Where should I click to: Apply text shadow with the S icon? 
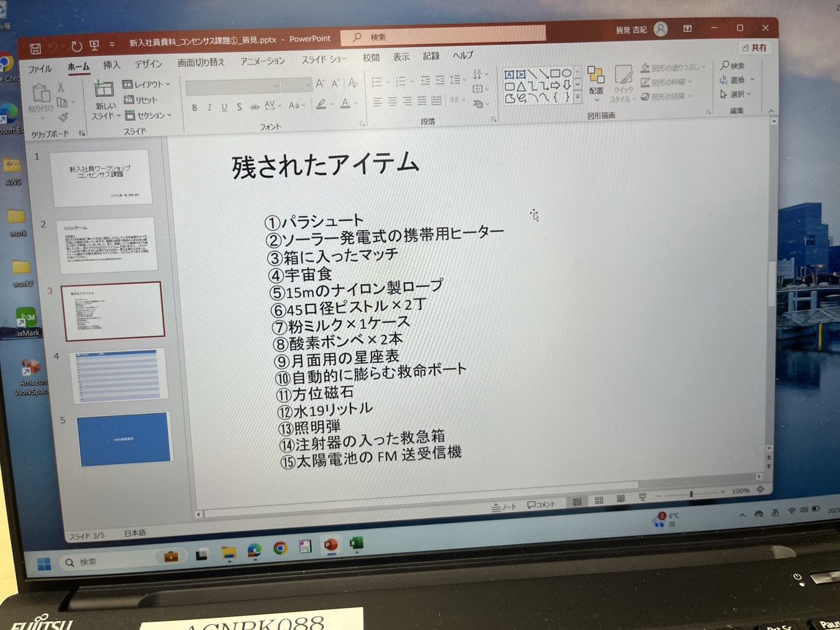click(239, 107)
